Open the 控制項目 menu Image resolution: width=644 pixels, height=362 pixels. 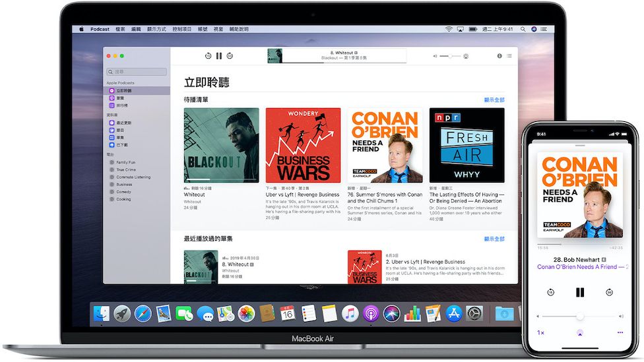point(182,29)
